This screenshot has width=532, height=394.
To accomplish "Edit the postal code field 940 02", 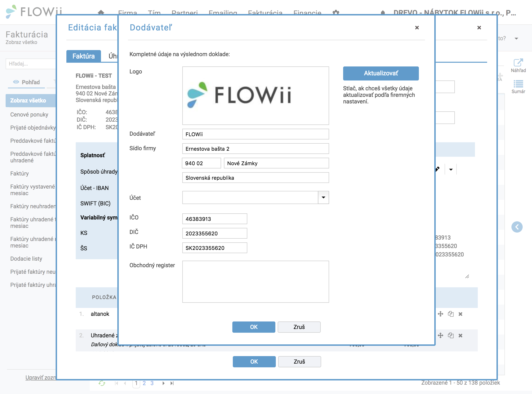I will [201, 163].
